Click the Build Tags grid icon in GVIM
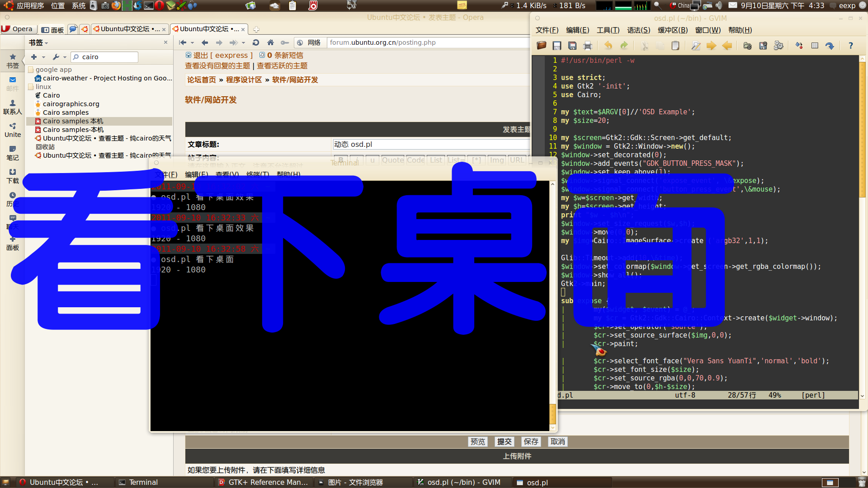Viewport: 868px width, 488px height. (x=815, y=46)
